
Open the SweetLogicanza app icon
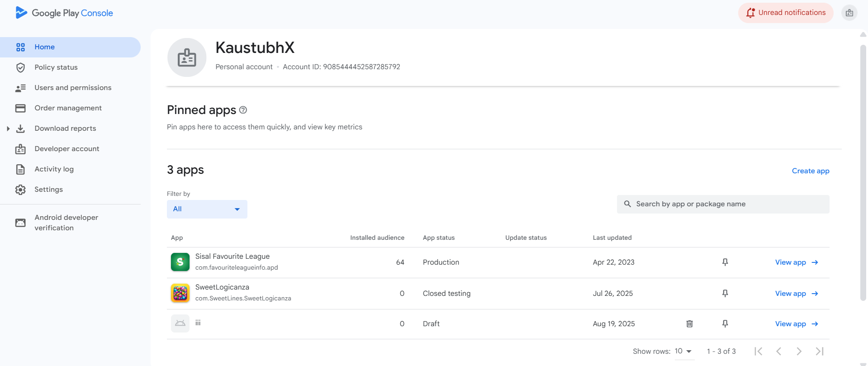click(180, 293)
